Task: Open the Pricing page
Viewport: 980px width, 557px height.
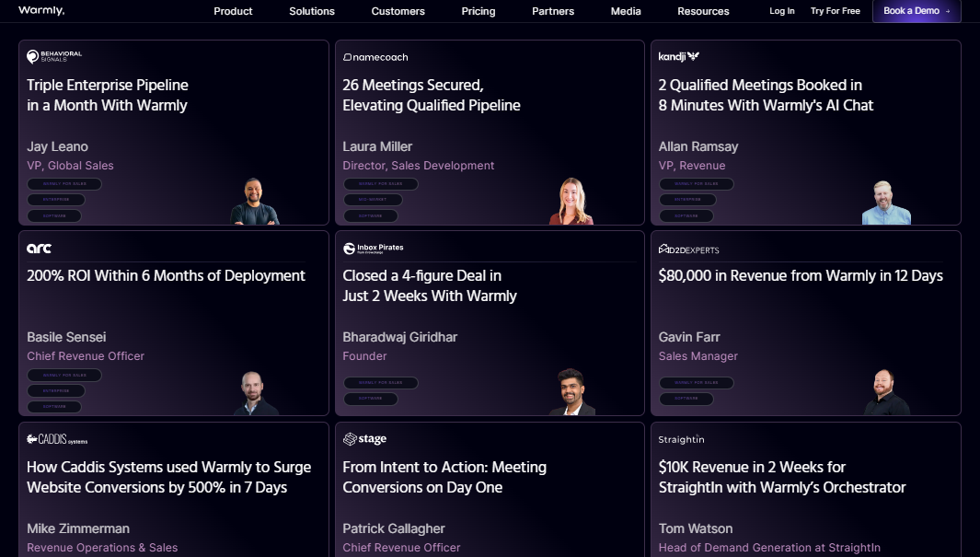Action: click(x=478, y=11)
